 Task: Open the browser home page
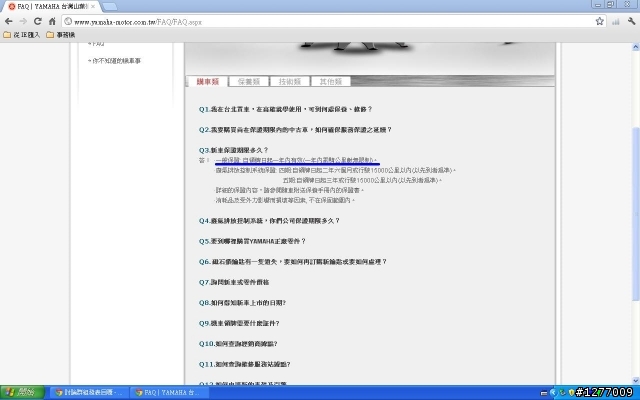click(x=52, y=21)
